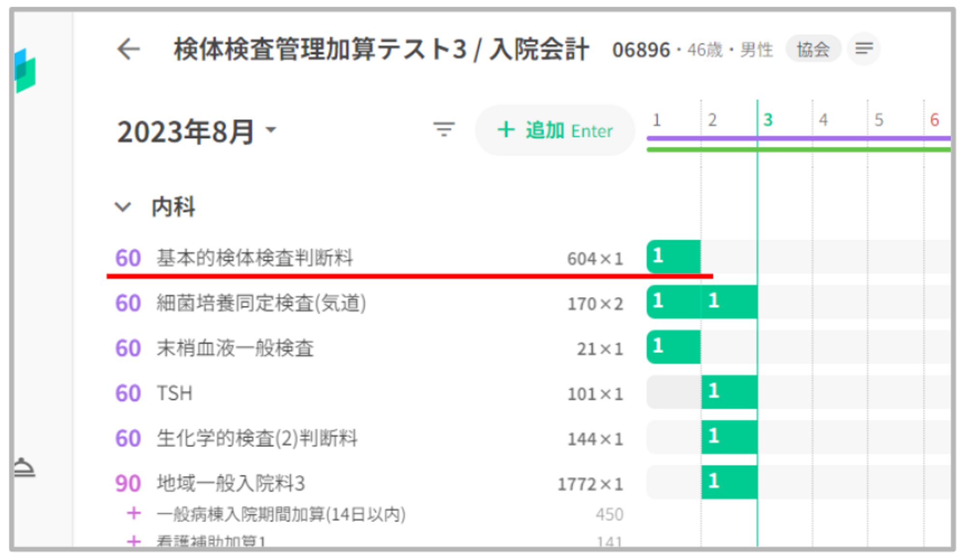Select the 基本的検体検査判断料 row

255,258
